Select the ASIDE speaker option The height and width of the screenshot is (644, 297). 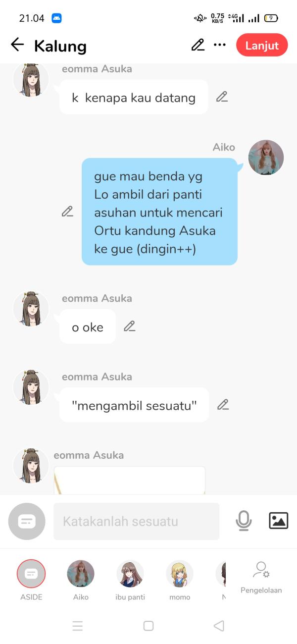click(x=31, y=580)
